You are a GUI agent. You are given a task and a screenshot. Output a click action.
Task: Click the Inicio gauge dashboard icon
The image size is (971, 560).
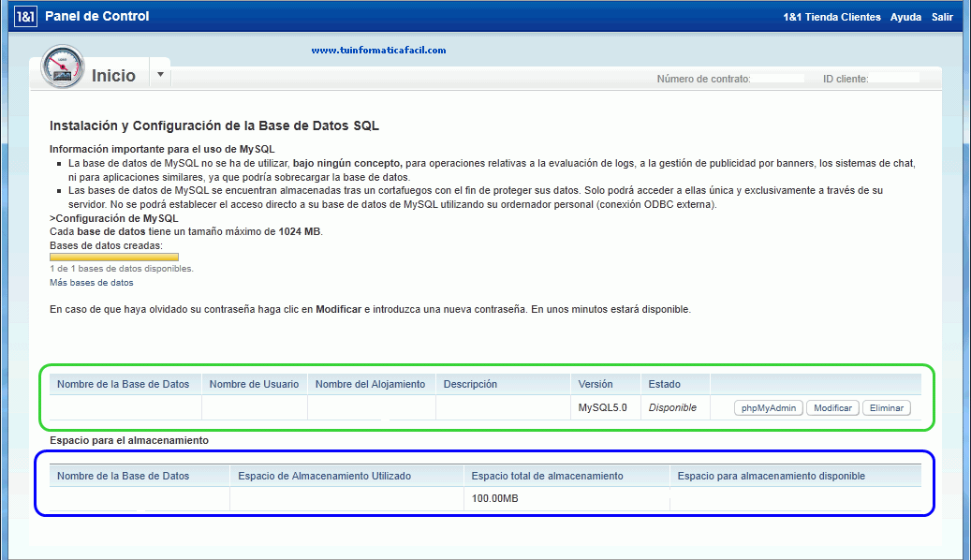[x=62, y=66]
